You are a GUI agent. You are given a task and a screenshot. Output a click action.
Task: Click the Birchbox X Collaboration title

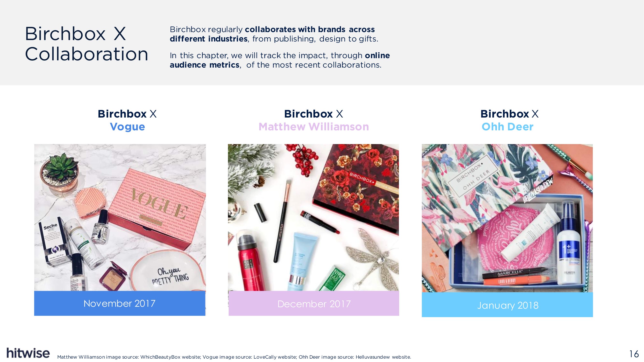tap(86, 44)
